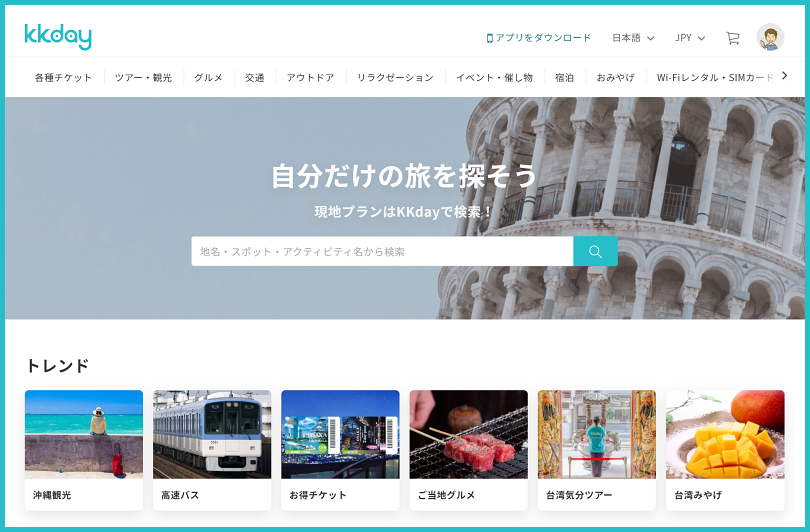
Task: Click the お得チケット card label
Action: click(318, 495)
